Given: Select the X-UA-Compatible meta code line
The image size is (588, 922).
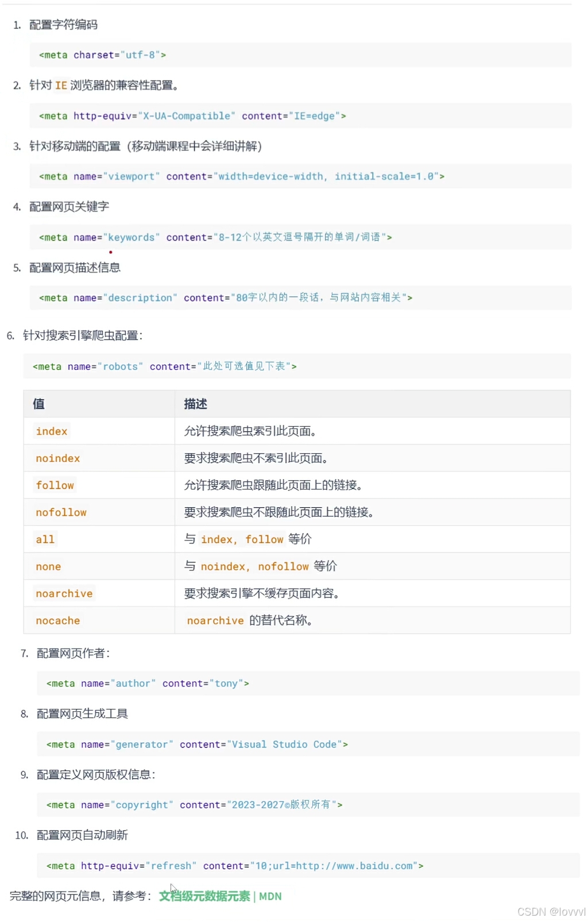Looking at the screenshot, I should pyautogui.click(x=300, y=116).
